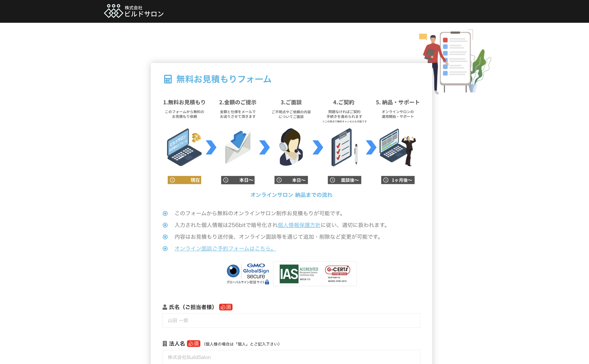Click the red 必須 badge next to 氏名
Viewport: 589px width, 364px height.
(225, 307)
